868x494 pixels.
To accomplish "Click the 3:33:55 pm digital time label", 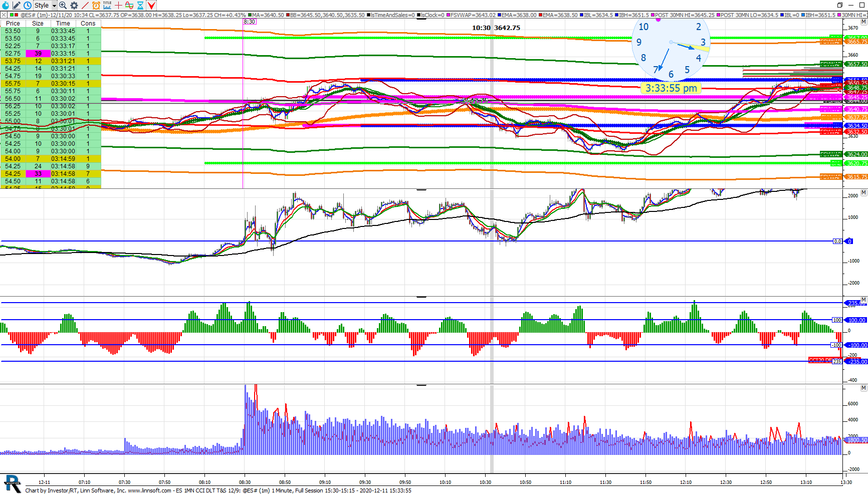I will [671, 88].
